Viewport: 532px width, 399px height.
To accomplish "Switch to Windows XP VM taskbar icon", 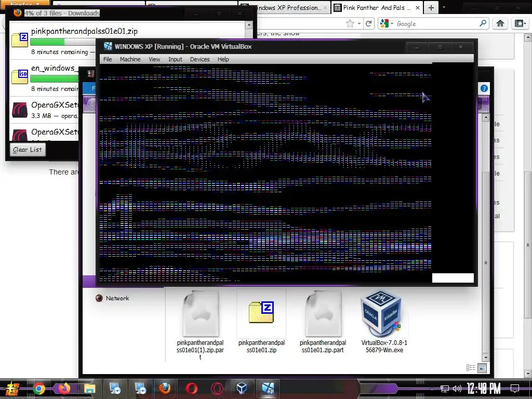I will [268, 388].
